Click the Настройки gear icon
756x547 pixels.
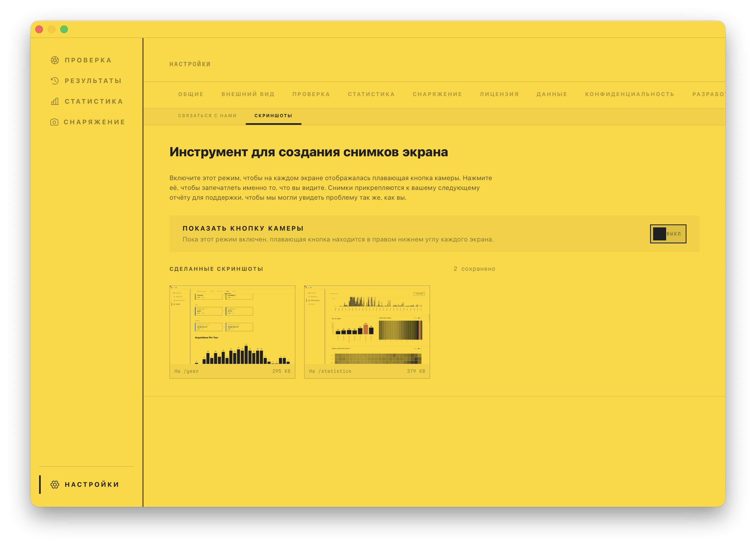pos(55,484)
